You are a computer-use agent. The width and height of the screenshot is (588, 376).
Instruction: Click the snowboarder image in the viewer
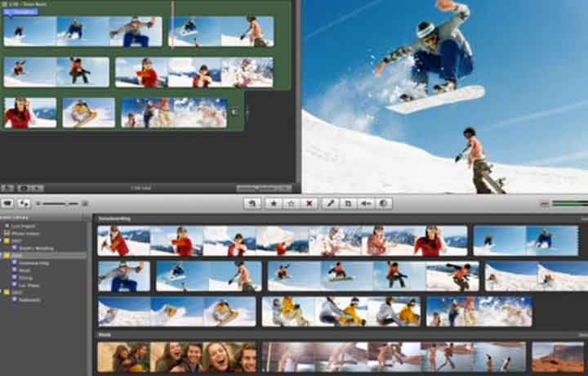(x=445, y=96)
